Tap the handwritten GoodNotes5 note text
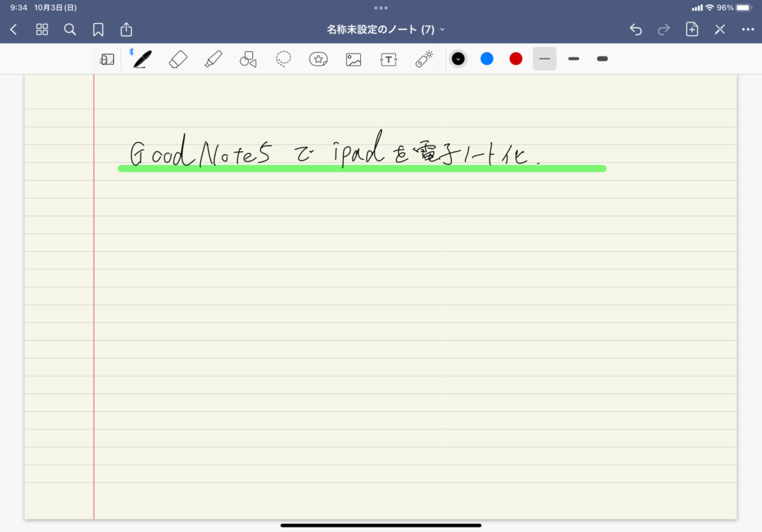The image size is (762, 532). 335,150
